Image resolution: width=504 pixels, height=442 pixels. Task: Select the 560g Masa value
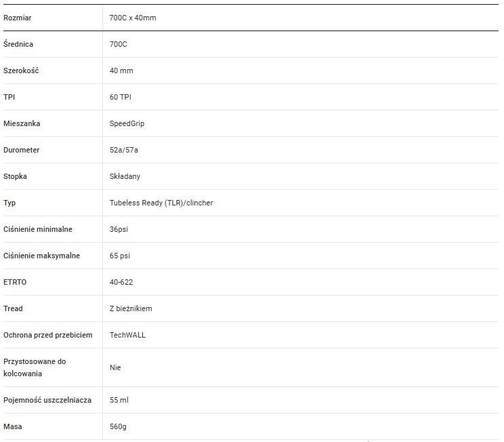point(118,426)
